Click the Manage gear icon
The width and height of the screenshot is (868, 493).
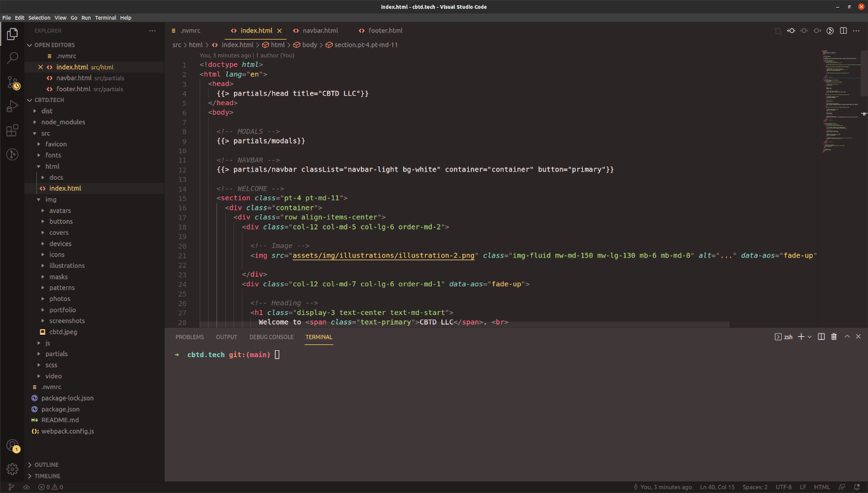tap(12, 469)
